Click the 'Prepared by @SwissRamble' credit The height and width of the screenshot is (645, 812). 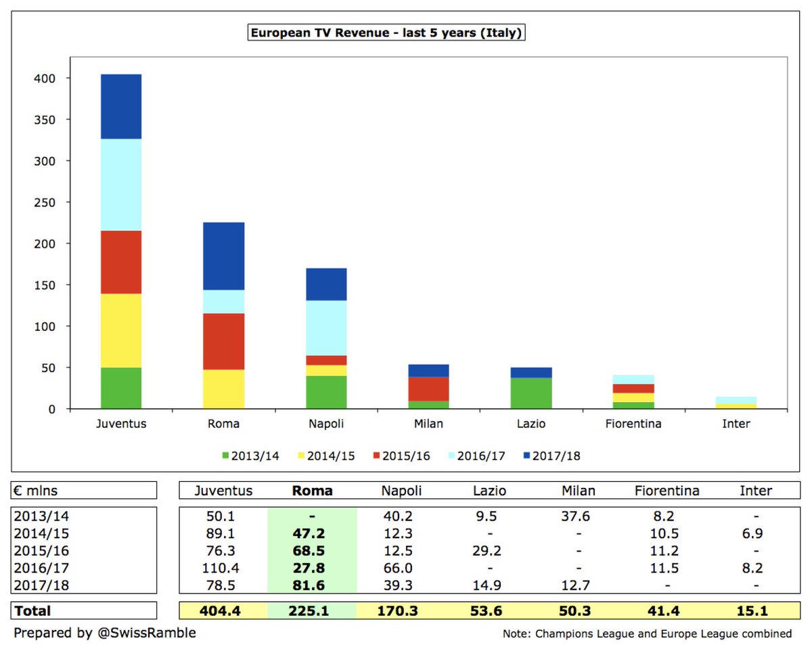pos(105,634)
